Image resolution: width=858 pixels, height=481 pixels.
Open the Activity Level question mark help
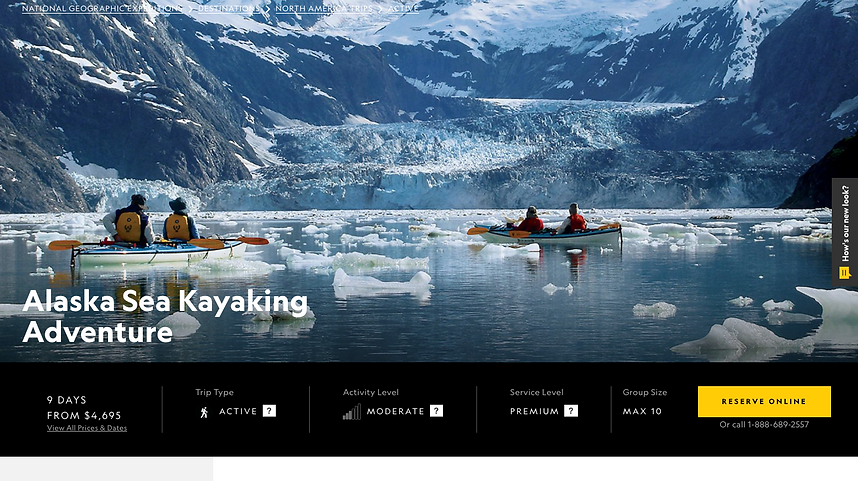(436, 411)
